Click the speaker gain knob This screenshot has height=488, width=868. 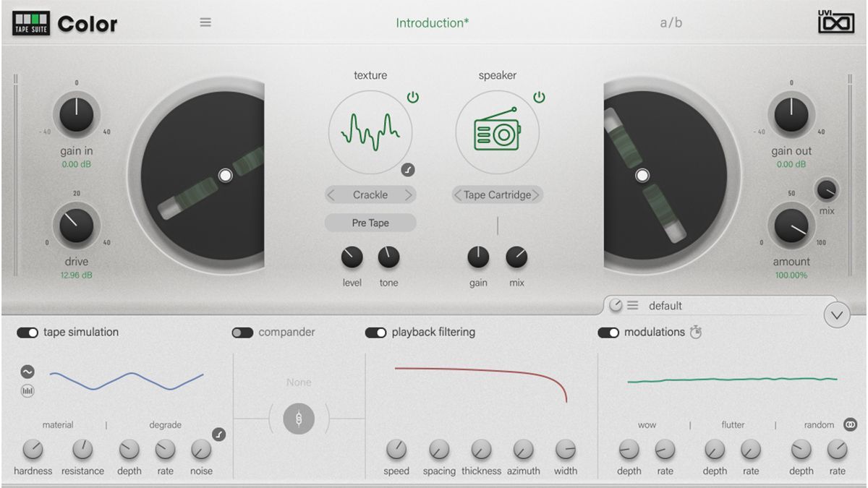pyautogui.click(x=478, y=257)
